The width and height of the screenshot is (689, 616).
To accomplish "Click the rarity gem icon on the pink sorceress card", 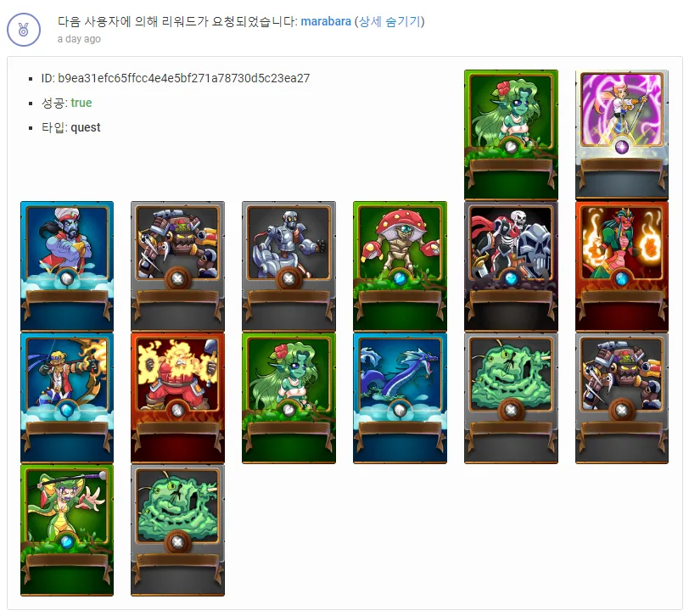I will 622,147.
